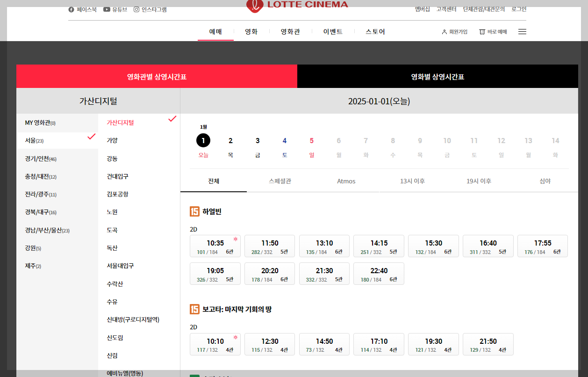
Task: Select the 전체 filter tab
Action: pyautogui.click(x=214, y=181)
